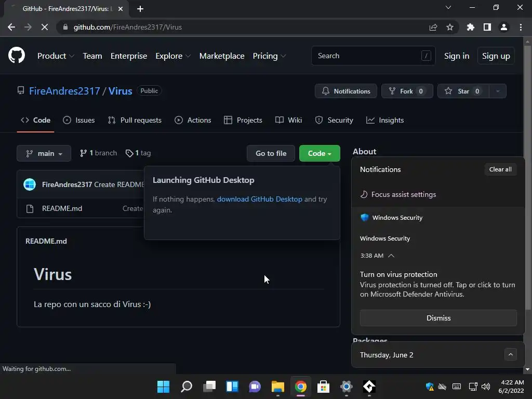The height and width of the screenshot is (399, 532).
Task: Expand the Thursday, June 2 calendar chevron
Action: 510,354
